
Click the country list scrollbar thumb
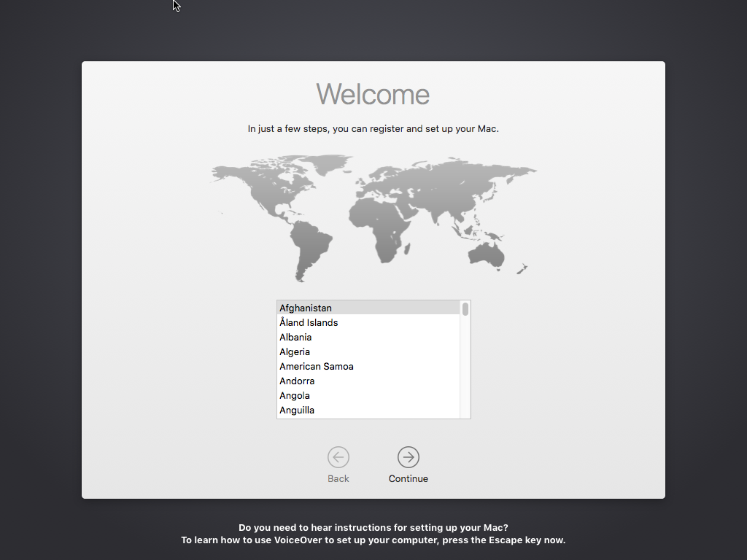point(465,309)
